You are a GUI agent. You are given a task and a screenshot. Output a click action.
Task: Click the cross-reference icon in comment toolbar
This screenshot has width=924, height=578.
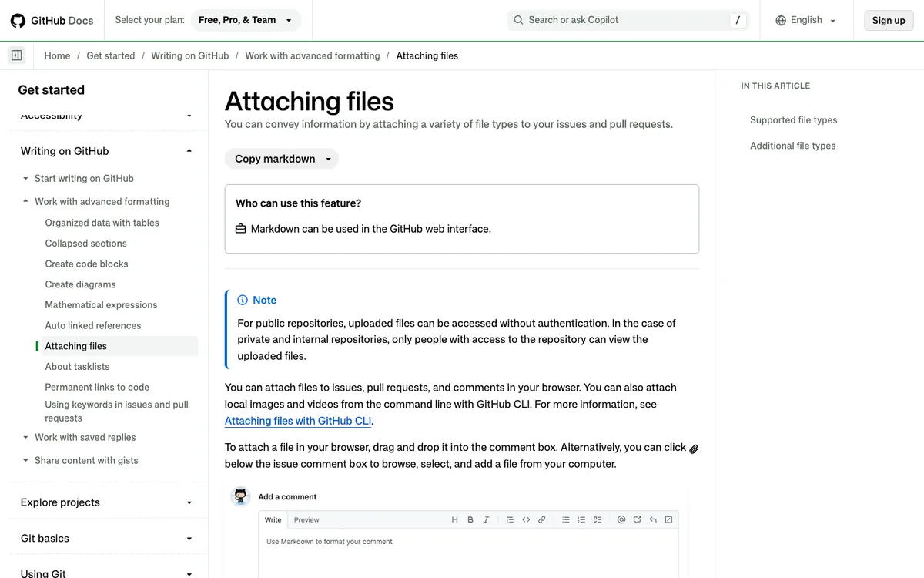pos(637,520)
